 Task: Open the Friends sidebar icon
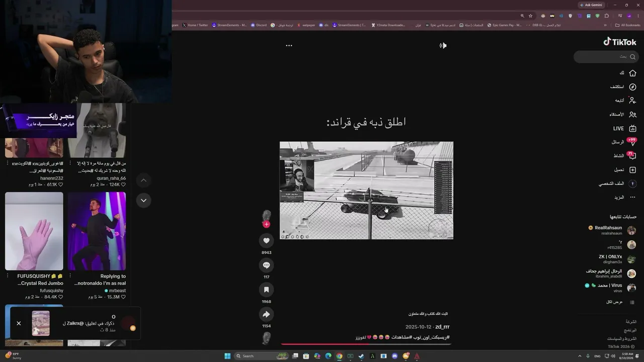click(632, 115)
